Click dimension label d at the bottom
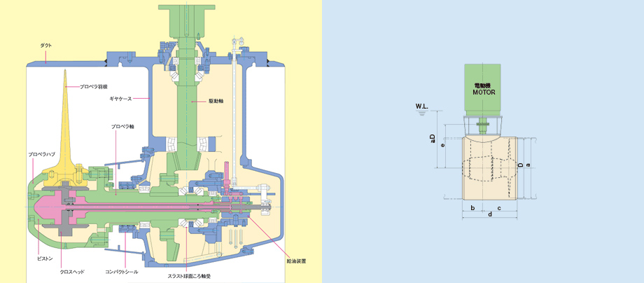The height and width of the screenshot is (283, 644). coord(489,214)
